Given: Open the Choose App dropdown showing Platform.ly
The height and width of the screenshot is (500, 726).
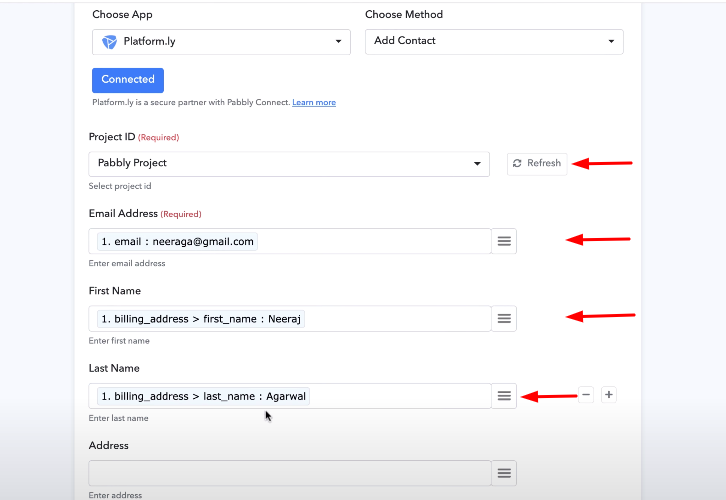Looking at the screenshot, I should (x=221, y=42).
